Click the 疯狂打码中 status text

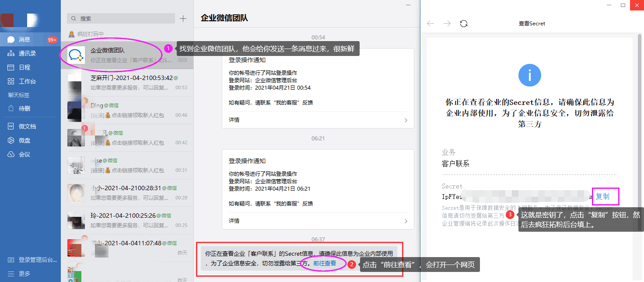91,34
